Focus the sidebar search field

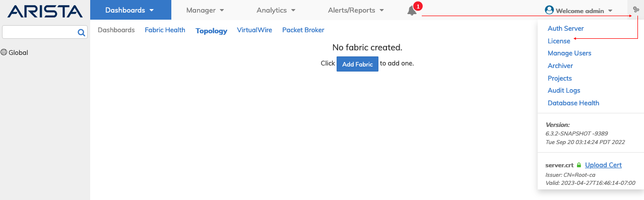coord(40,32)
